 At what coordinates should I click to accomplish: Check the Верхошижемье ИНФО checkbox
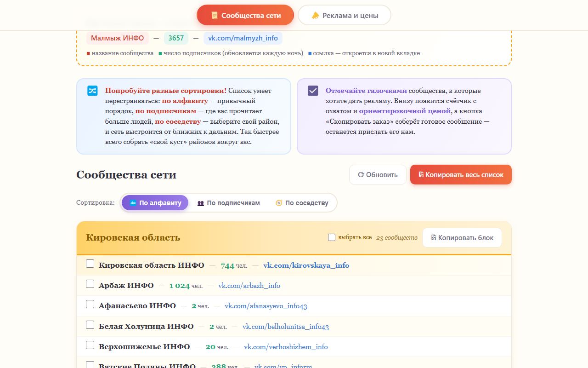(x=90, y=345)
